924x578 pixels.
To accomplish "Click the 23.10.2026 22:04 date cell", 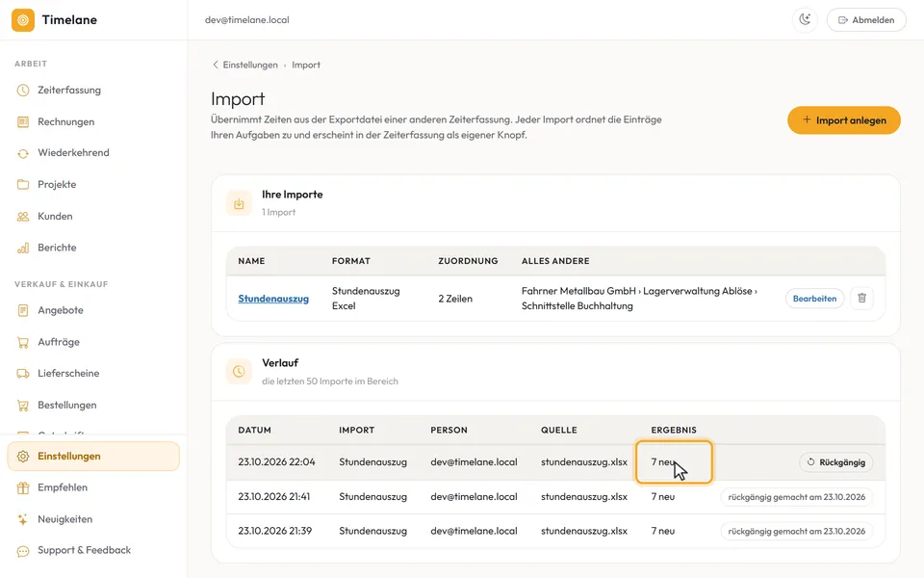I will click(x=276, y=461).
